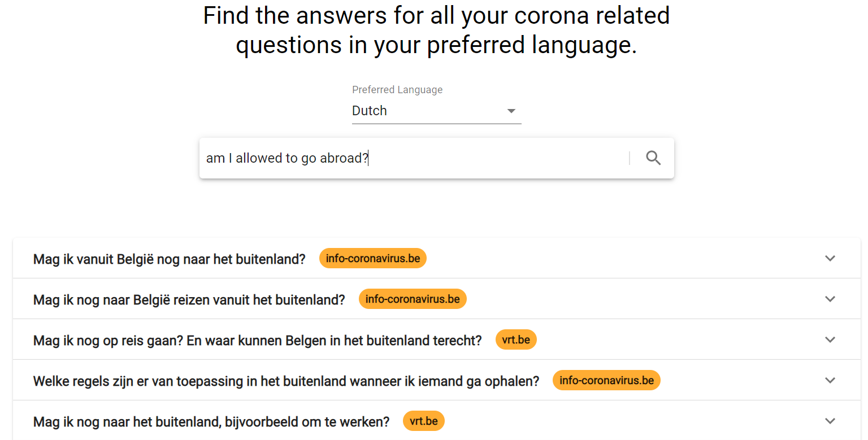Click the magnifying glass search icon
The width and height of the screenshot is (868, 440).
pyautogui.click(x=653, y=158)
